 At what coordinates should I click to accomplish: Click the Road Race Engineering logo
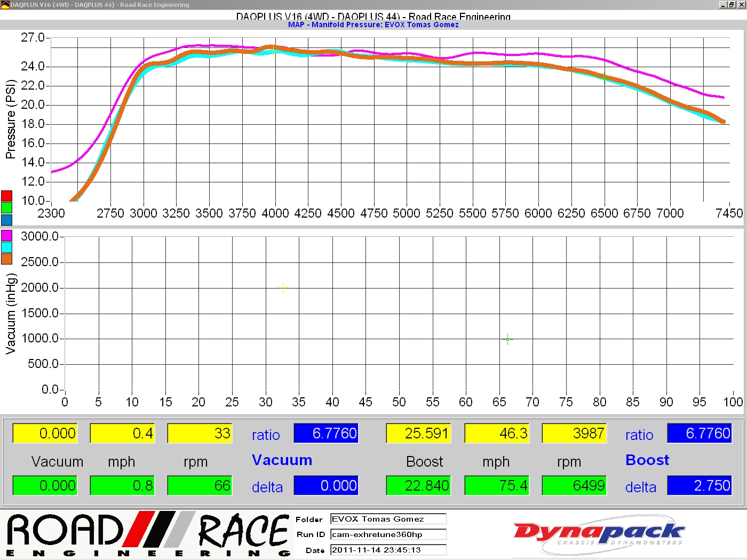[x=148, y=534]
